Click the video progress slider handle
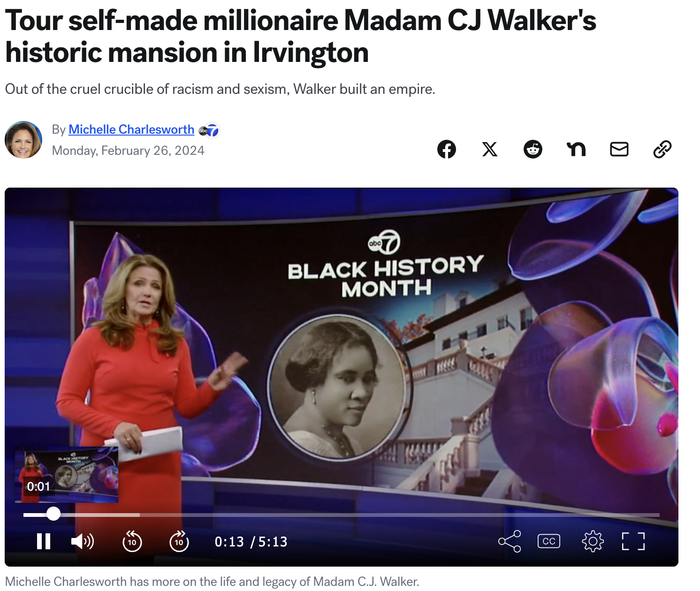The height and width of the screenshot is (591, 700). 53,514
